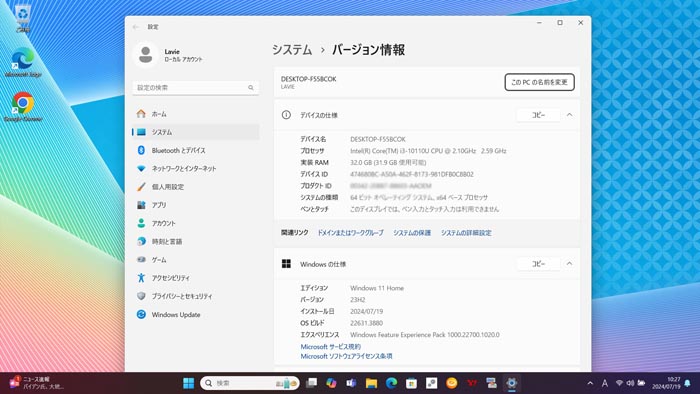Click the back arrow in Settings title bar

click(136, 27)
